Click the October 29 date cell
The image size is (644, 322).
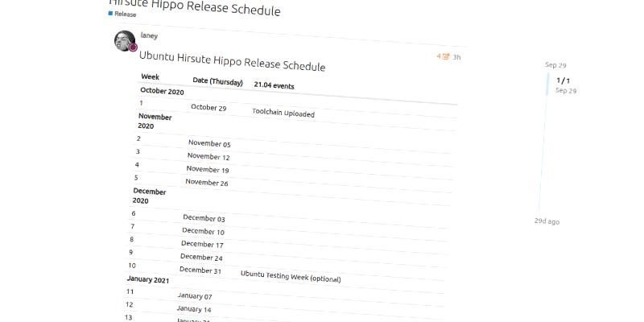[x=208, y=108]
